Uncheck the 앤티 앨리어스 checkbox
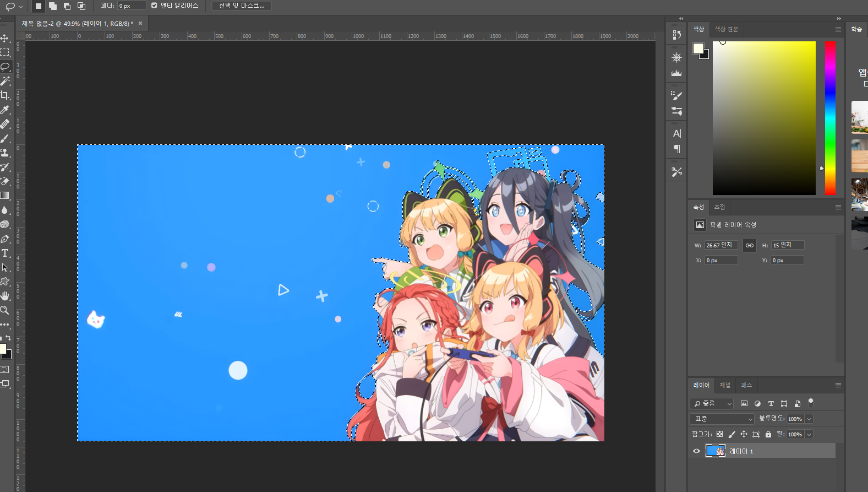 [154, 6]
